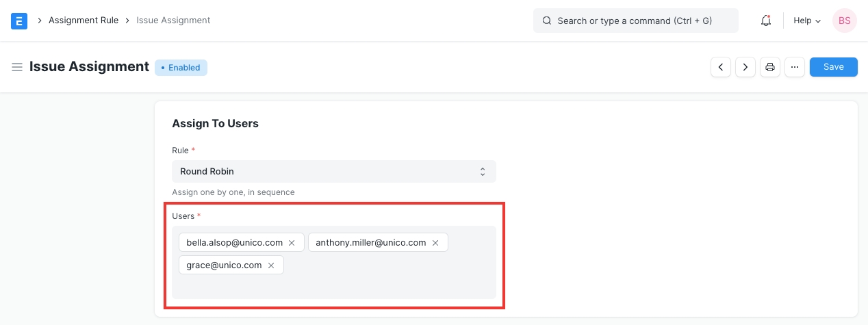Navigate to Assignment Rule breadcrumb
The width and height of the screenshot is (868, 325).
tap(84, 21)
